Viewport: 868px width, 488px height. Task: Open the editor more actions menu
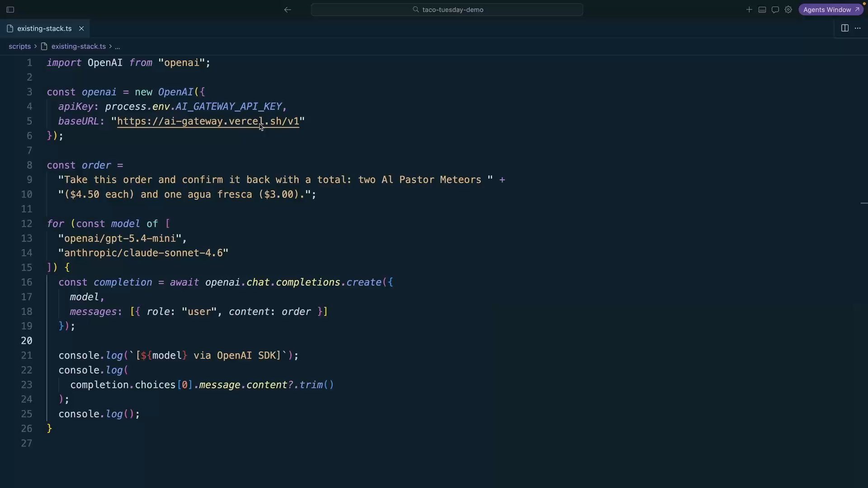pos(858,28)
